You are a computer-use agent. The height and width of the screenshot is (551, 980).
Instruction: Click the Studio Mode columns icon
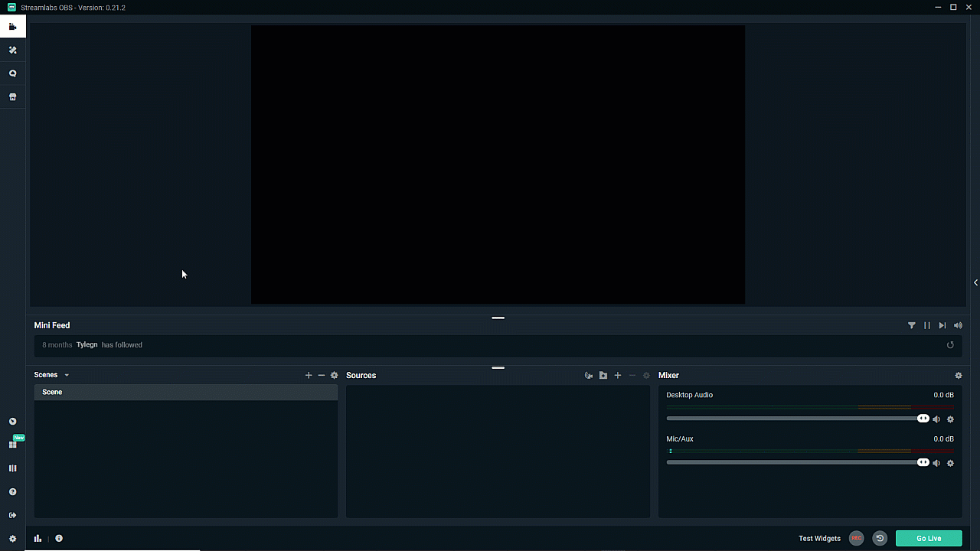point(12,468)
